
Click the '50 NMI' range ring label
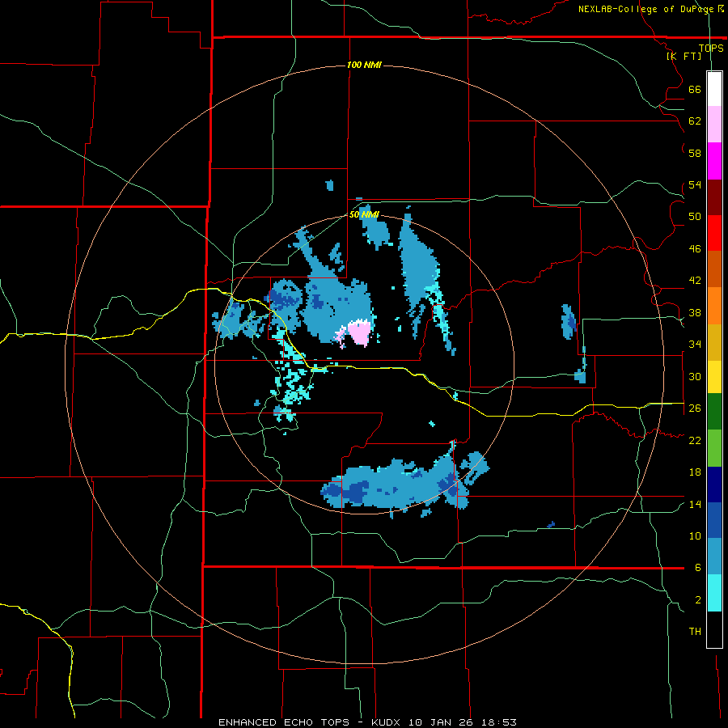(364, 214)
